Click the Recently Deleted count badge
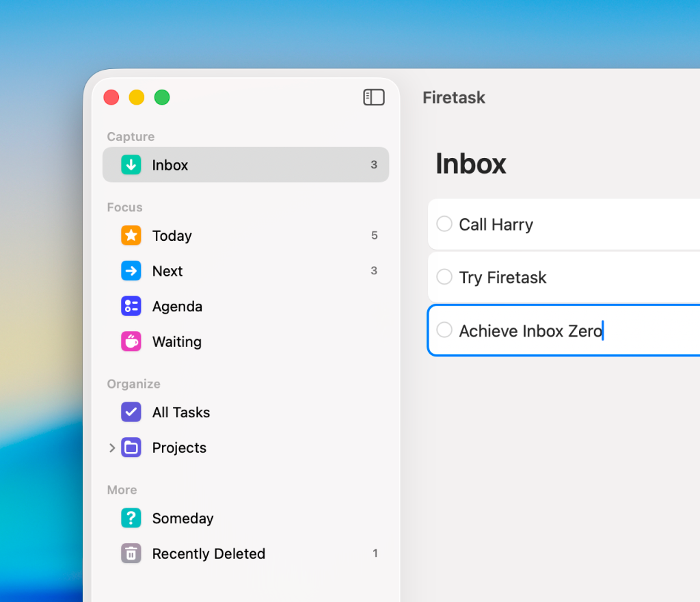 click(x=375, y=553)
